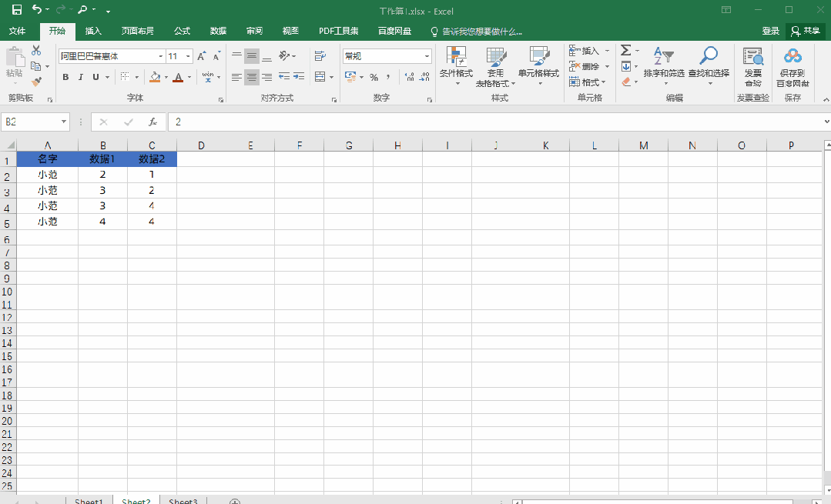
Task: Click the 登录 sign-in button
Action: 770,31
